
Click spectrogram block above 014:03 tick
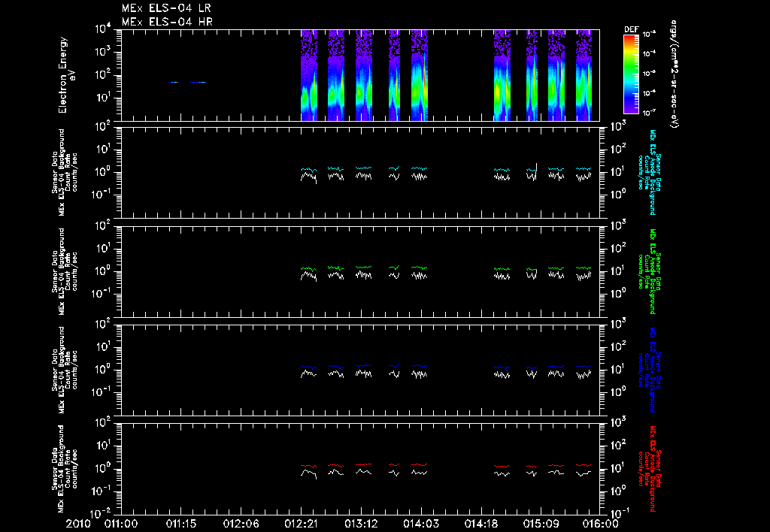pyautogui.click(x=420, y=75)
